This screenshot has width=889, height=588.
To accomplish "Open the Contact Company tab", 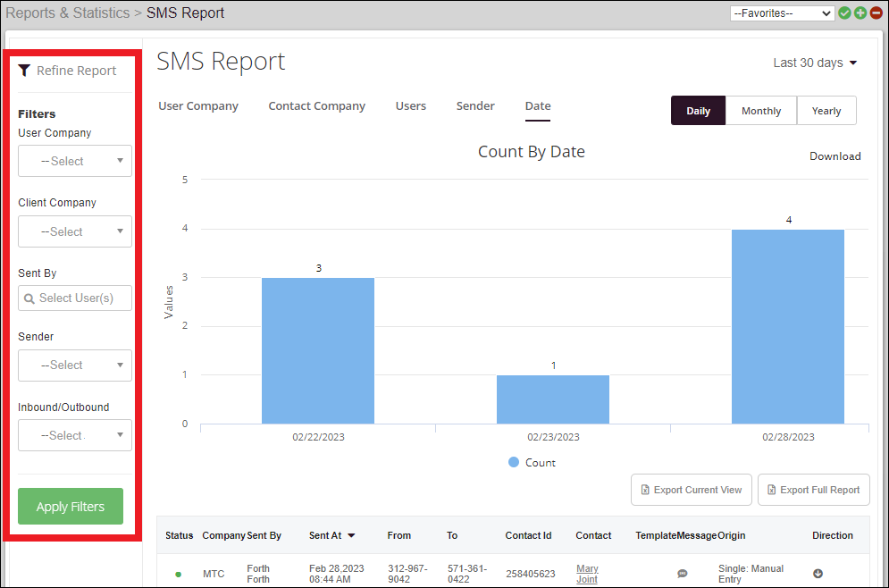I will pos(316,106).
